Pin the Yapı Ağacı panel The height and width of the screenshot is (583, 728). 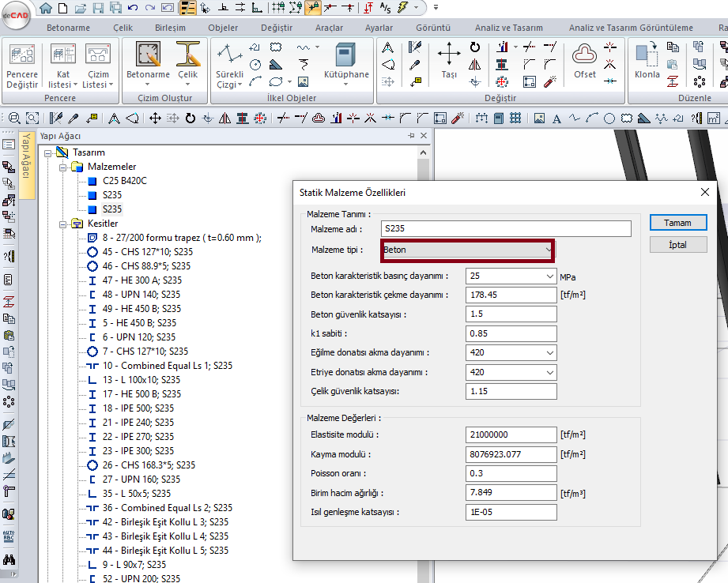[x=411, y=136]
